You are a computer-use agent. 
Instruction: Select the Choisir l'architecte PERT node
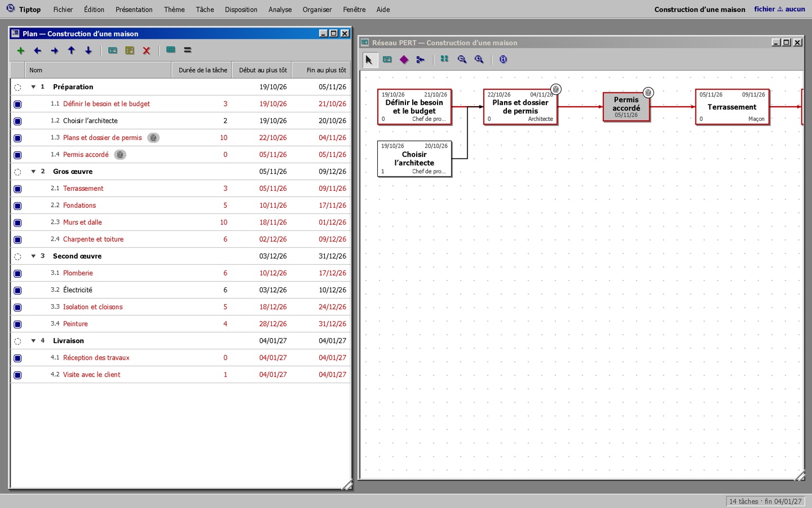(x=414, y=159)
